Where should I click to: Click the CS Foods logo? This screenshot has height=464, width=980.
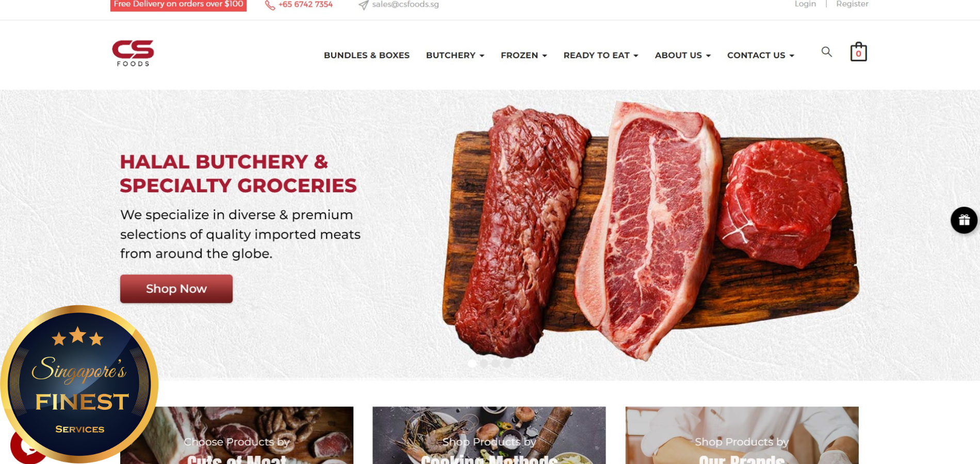[133, 53]
